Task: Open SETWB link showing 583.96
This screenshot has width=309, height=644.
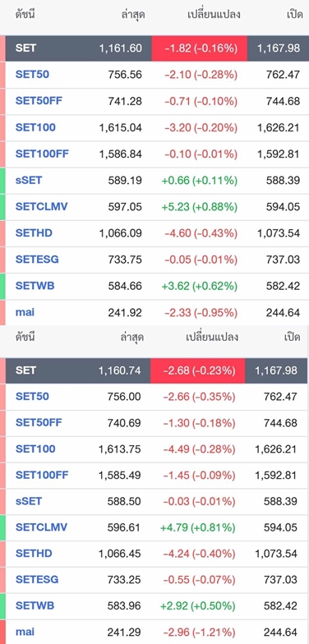Action: pos(35,605)
